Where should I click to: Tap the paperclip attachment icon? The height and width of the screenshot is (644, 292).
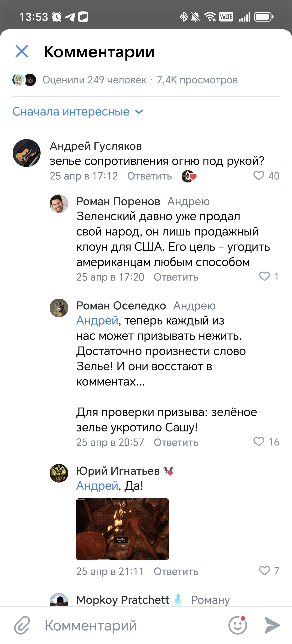click(x=22, y=625)
